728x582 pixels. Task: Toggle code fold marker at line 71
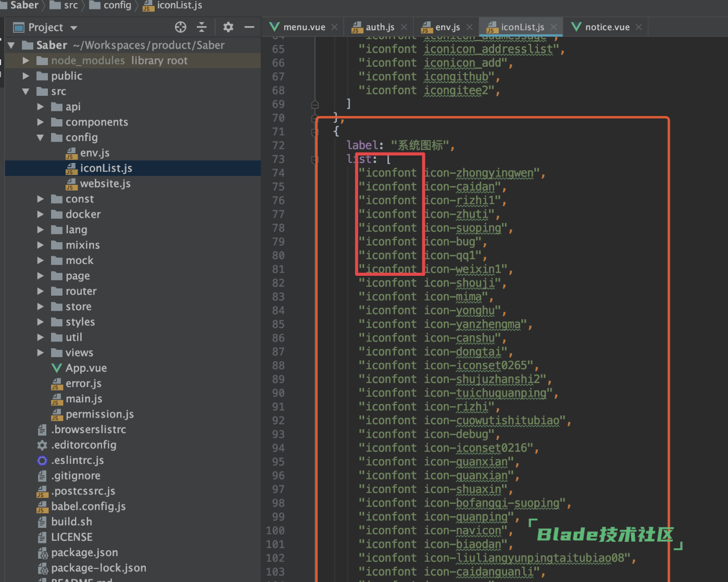pyautogui.click(x=315, y=132)
